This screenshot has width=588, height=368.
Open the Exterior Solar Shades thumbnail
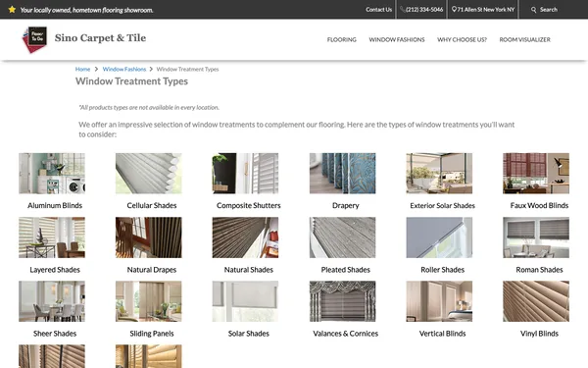pyautogui.click(x=439, y=173)
